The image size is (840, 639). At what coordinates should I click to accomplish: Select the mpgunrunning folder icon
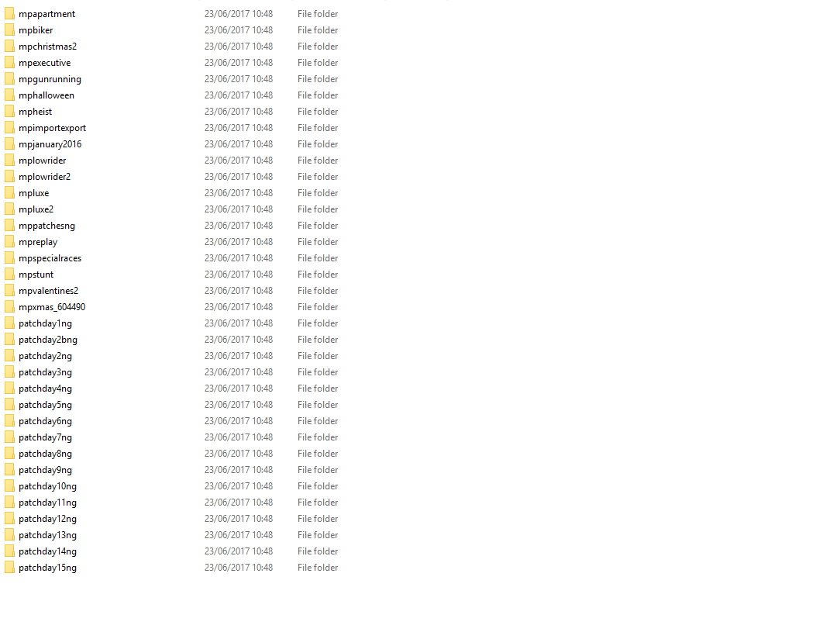click(9, 79)
